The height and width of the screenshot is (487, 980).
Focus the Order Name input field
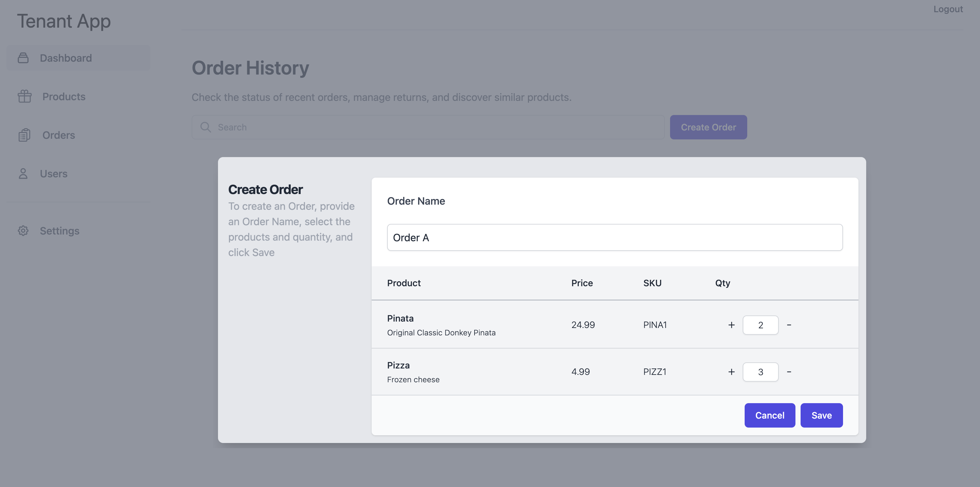coord(615,237)
